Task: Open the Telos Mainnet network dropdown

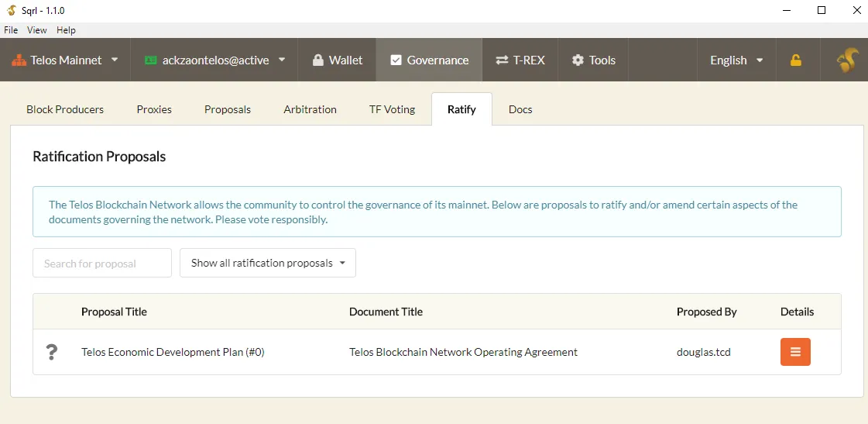Action: point(65,60)
